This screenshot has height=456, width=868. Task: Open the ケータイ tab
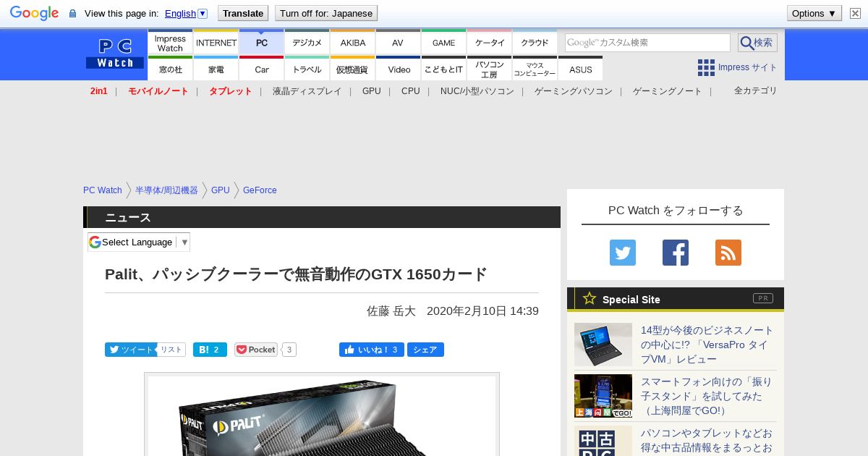pos(490,43)
